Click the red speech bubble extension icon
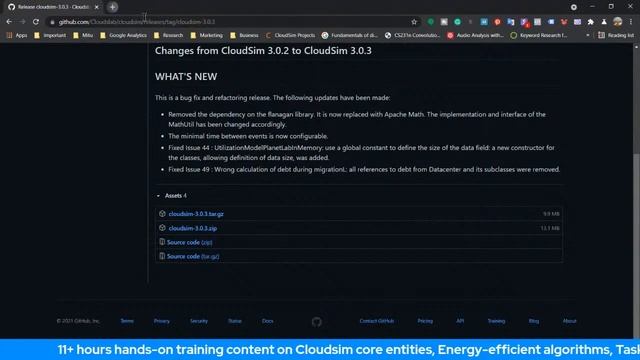Viewport: 640px width, 360px height. click(497, 22)
